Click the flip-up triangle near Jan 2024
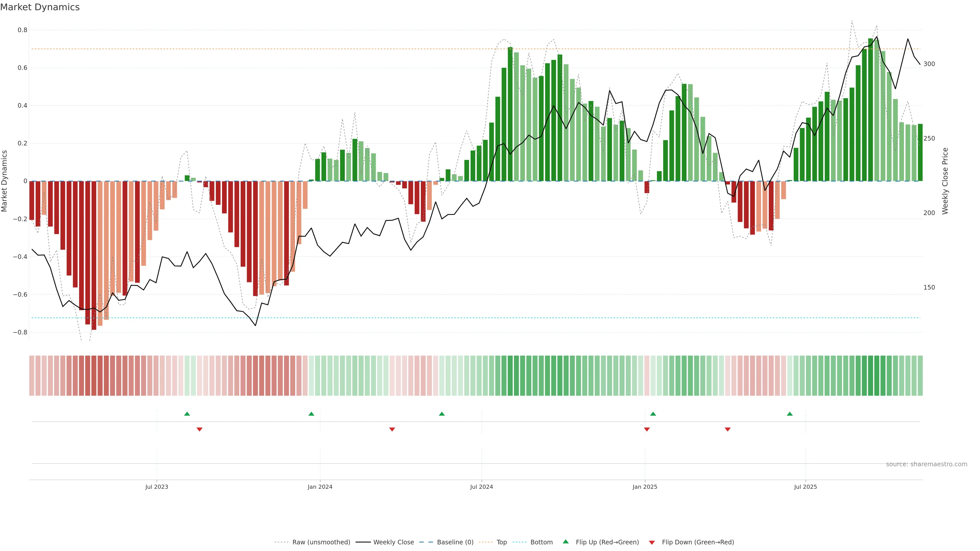 coord(311,414)
